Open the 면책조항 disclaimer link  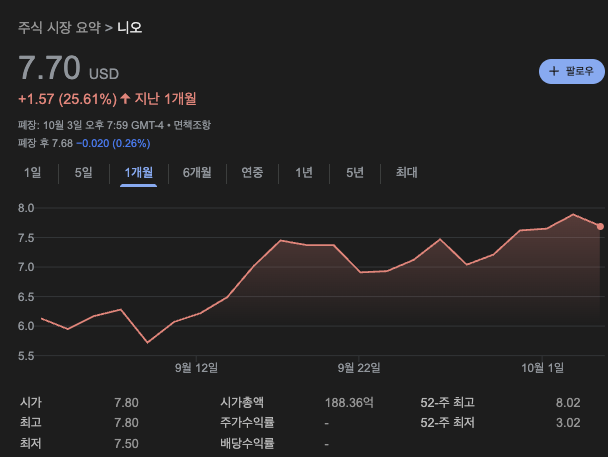[192, 125]
